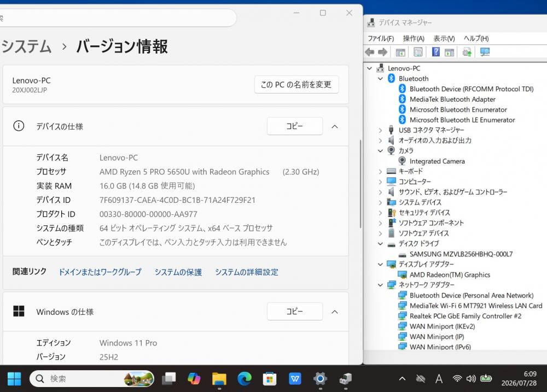
Task: Select SAMSUNG MZVLB256HBHQ-000L7 disk drive
Action: pos(461,254)
